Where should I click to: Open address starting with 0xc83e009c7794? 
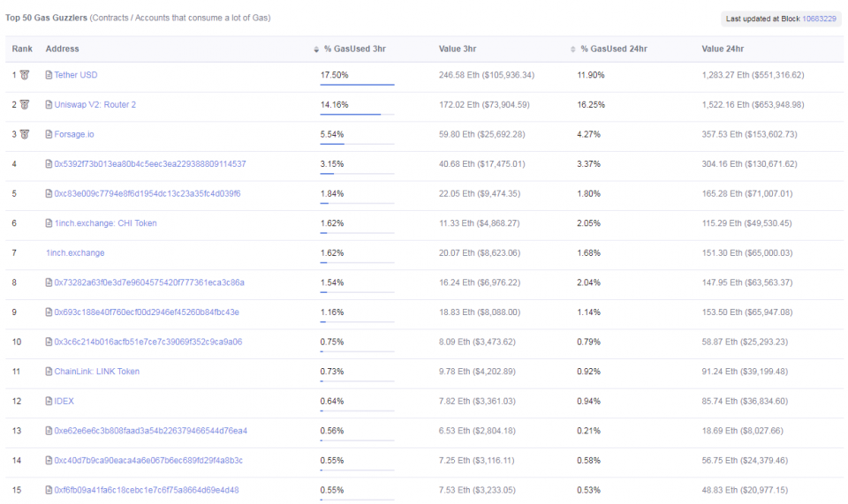(147, 193)
